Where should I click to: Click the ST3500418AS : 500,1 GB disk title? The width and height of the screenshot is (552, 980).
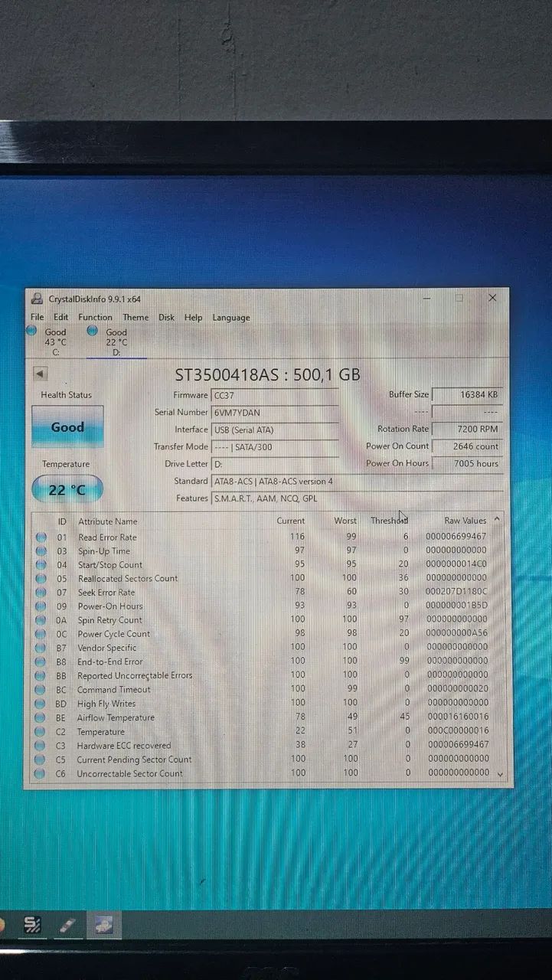[267, 375]
